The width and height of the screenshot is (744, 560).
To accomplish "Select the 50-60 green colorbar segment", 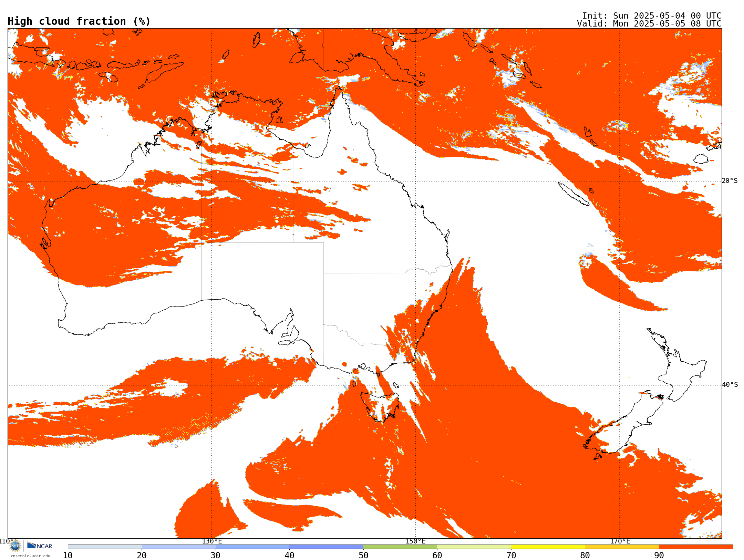I will coord(400,547).
